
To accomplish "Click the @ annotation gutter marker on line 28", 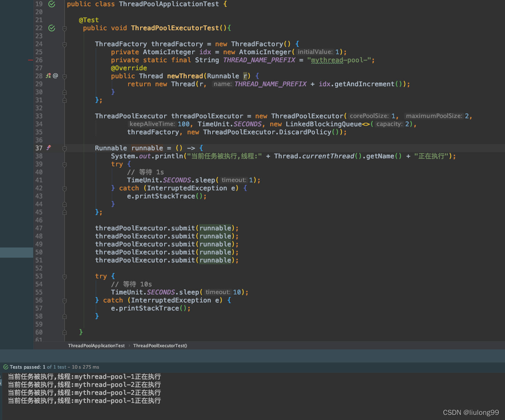I will 55,76.
